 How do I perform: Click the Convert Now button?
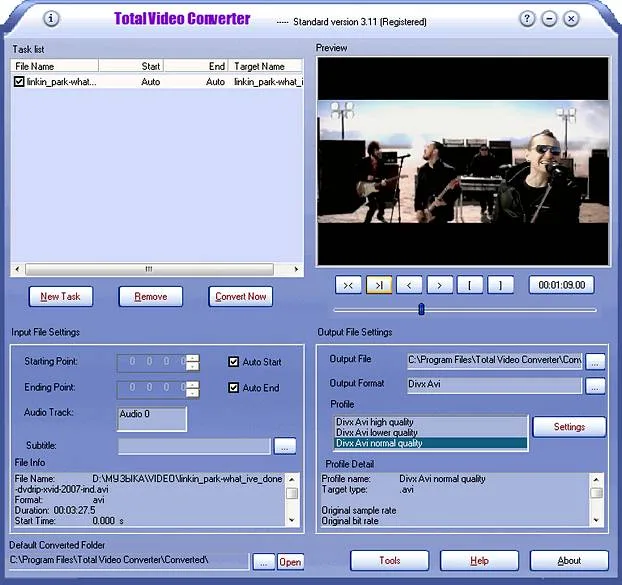pos(240,297)
